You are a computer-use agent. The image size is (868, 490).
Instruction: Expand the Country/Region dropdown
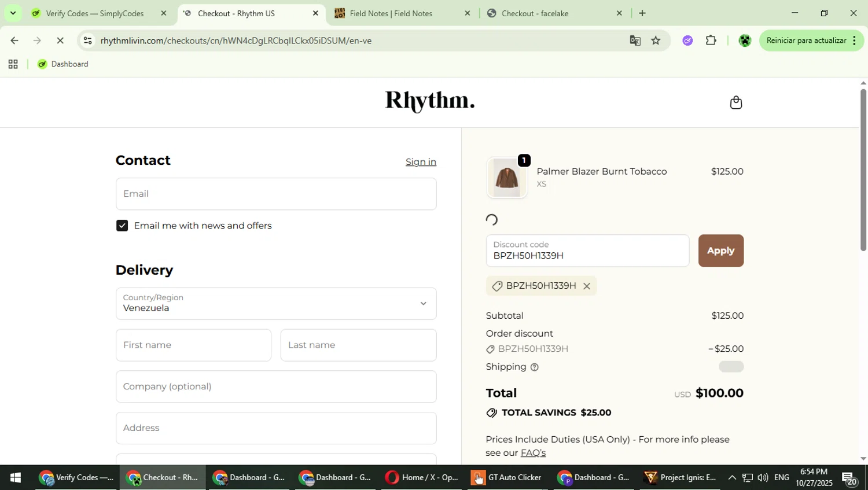276,304
